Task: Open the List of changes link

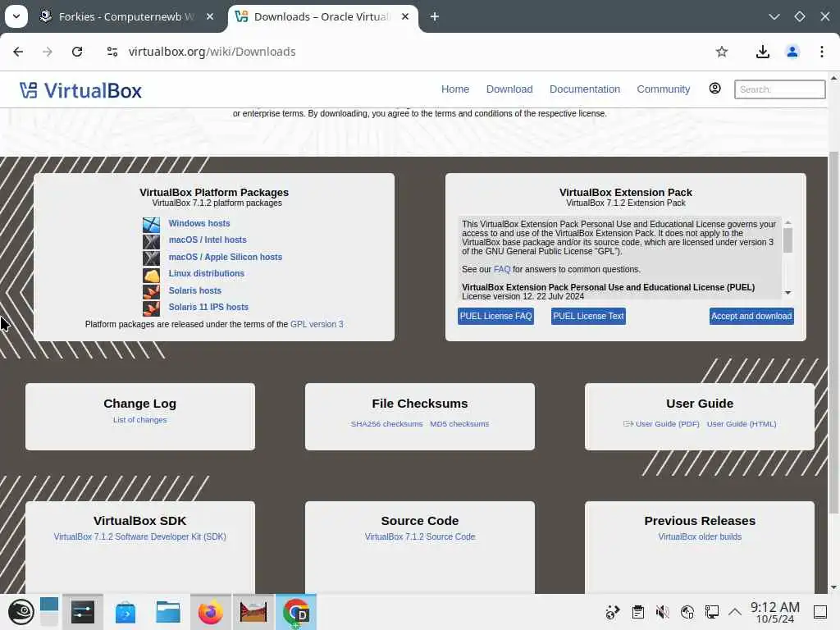Action: click(139, 419)
